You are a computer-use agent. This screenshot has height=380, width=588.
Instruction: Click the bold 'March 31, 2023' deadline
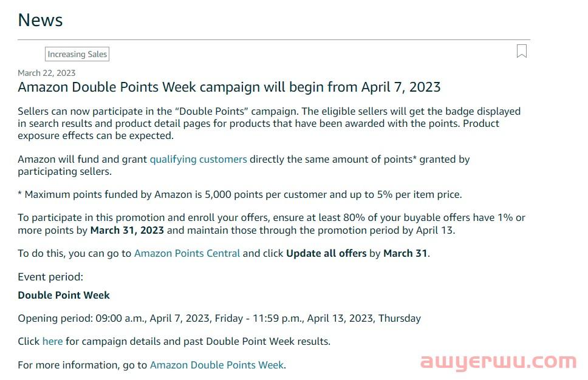(127, 230)
